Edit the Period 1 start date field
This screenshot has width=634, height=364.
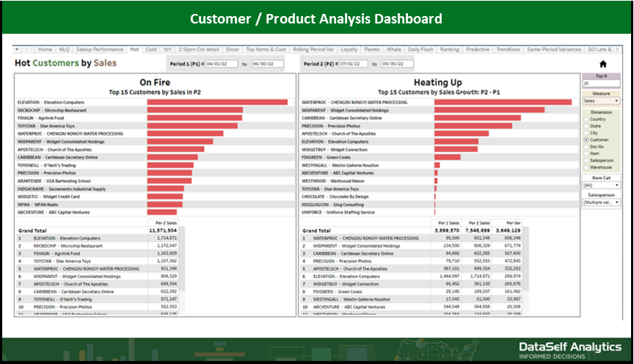[221, 64]
